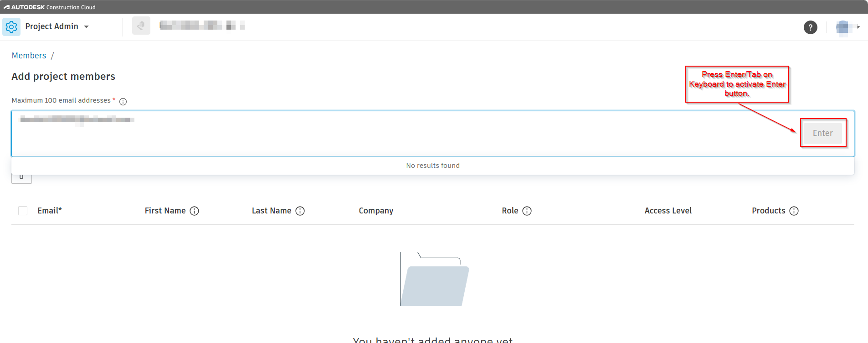Viewport: 868px width, 343px height.
Task: Click the Company column header
Action: coord(376,211)
